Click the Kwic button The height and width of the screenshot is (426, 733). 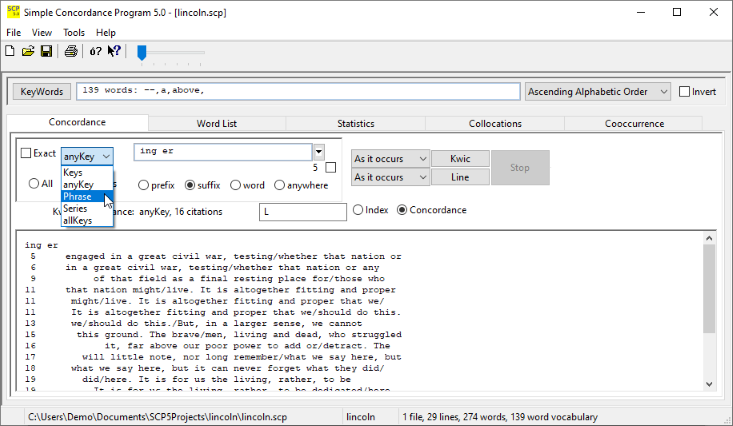(461, 159)
